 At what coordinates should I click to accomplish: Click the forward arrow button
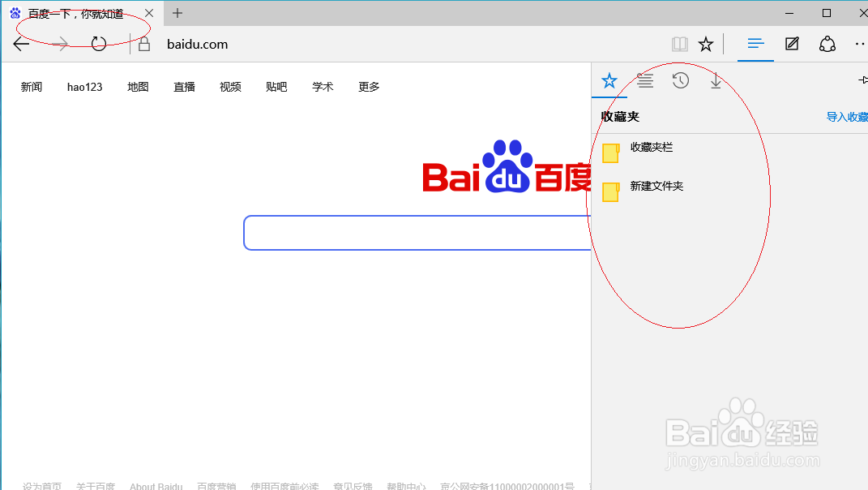(60, 44)
